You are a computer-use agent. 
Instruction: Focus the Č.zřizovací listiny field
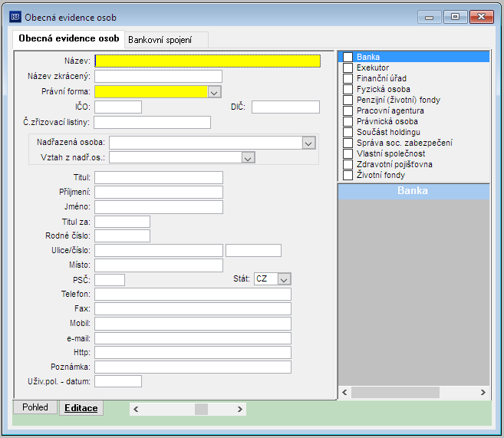point(153,123)
